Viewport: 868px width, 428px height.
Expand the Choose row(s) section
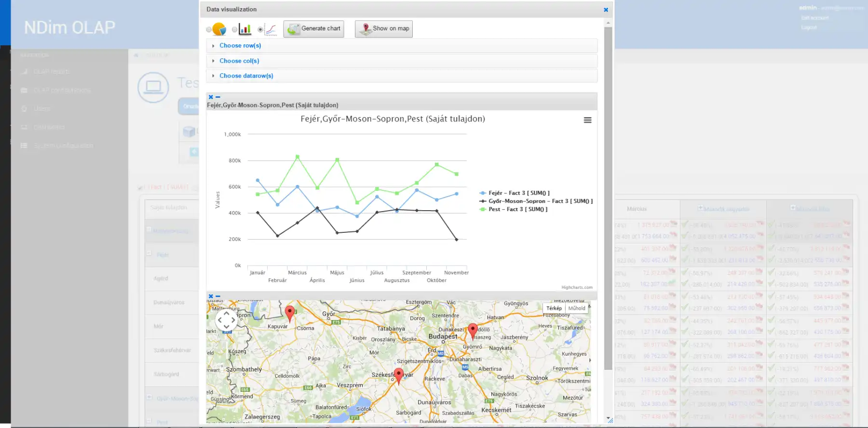point(240,46)
